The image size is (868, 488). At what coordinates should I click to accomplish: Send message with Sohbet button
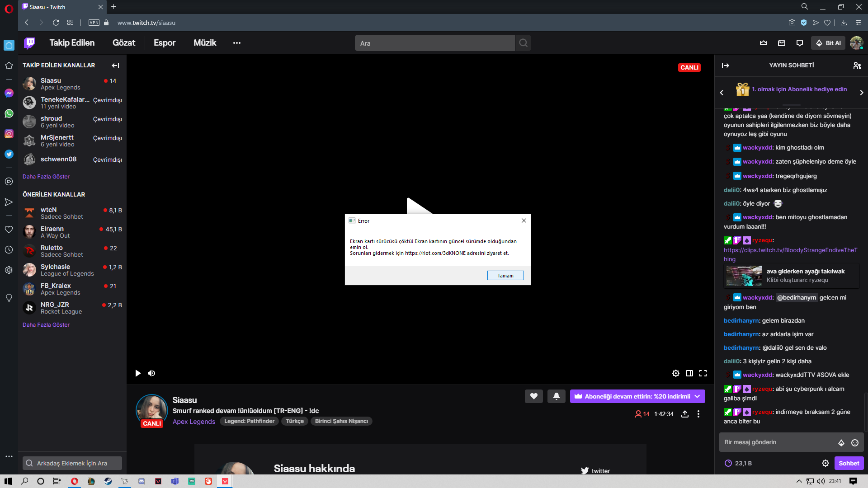tap(849, 463)
